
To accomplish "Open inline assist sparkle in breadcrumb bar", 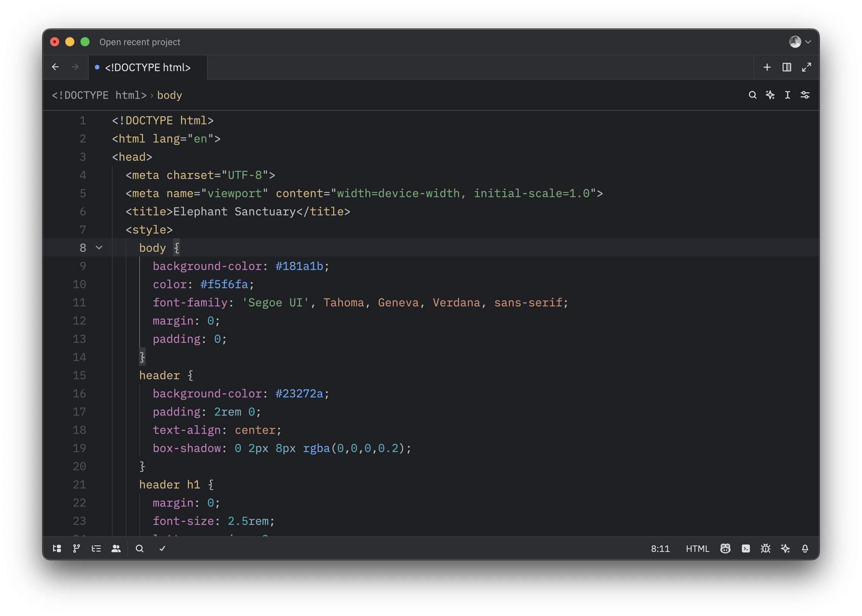I will pos(770,95).
